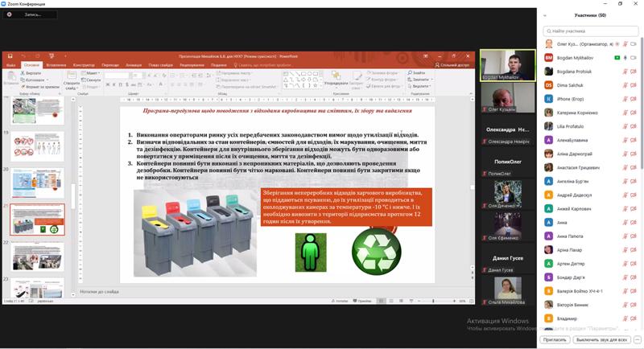The height and width of the screenshot is (349, 644).
Task: Click muted microphone icon next to Dima Salchuk
Action: [625, 85]
